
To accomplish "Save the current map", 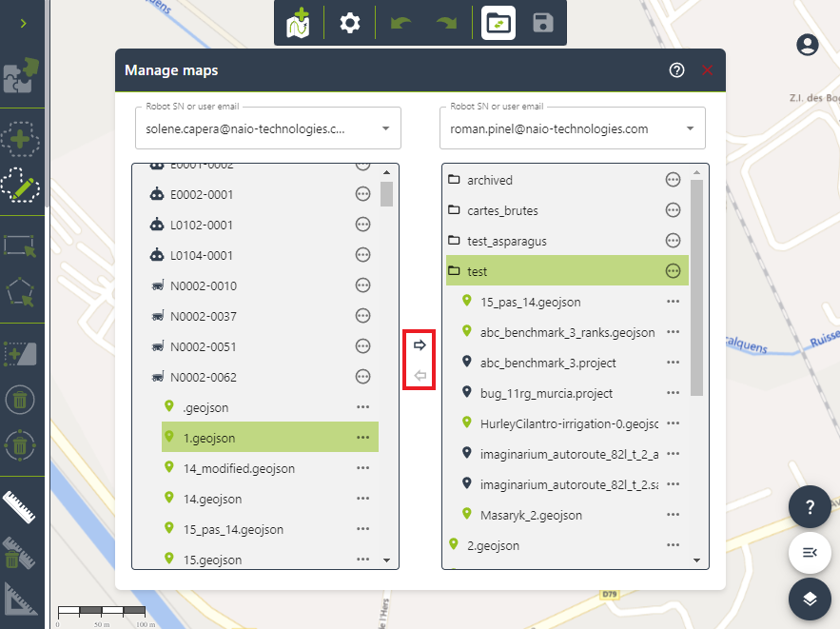I will pos(543,23).
